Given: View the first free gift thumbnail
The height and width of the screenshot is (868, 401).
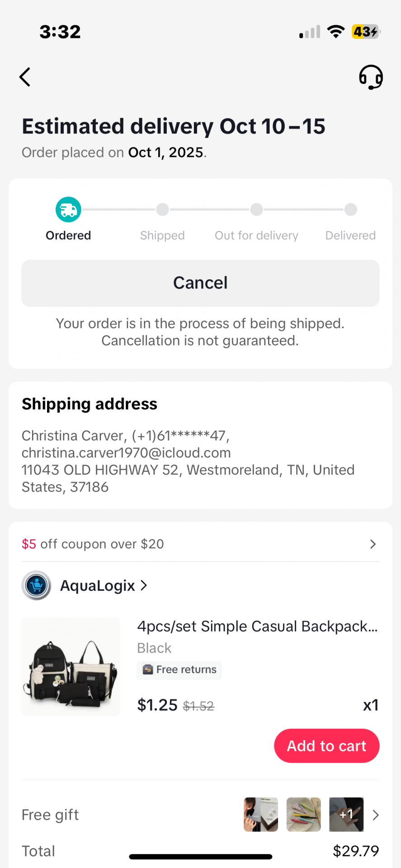Looking at the screenshot, I should click(261, 815).
